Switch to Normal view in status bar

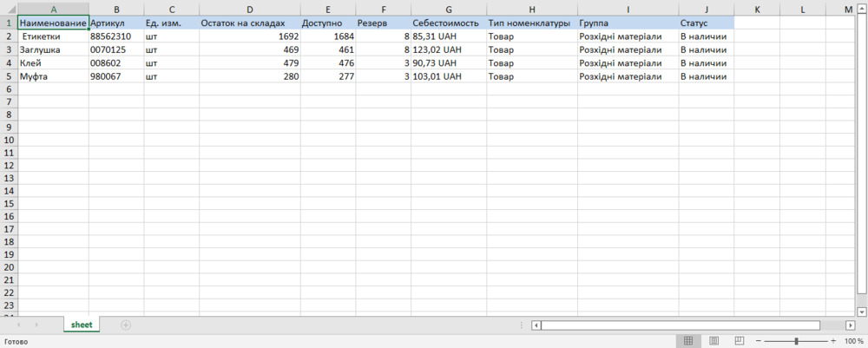pos(687,341)
